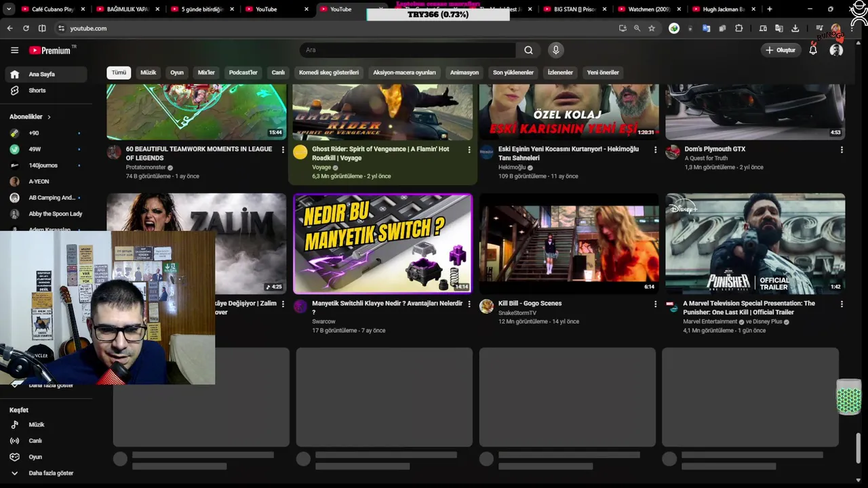View site information icon in address bar
Viewport: 868px width, 488px height.
61,28
